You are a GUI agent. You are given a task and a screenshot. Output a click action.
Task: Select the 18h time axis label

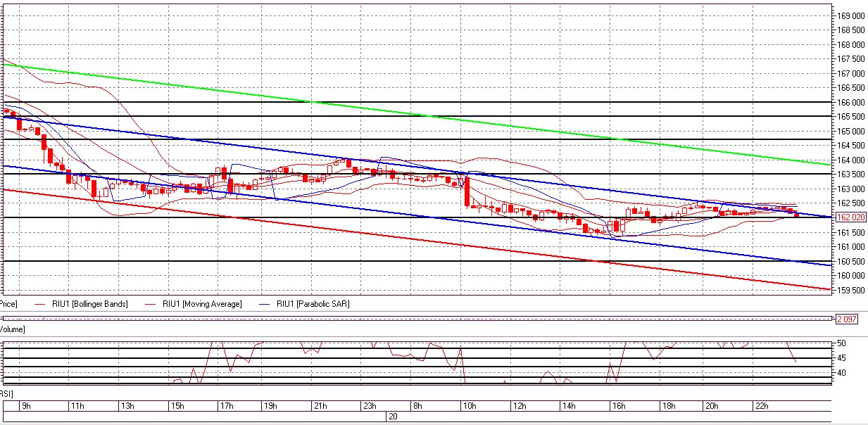pyautogui.click(x=667, y=406)
